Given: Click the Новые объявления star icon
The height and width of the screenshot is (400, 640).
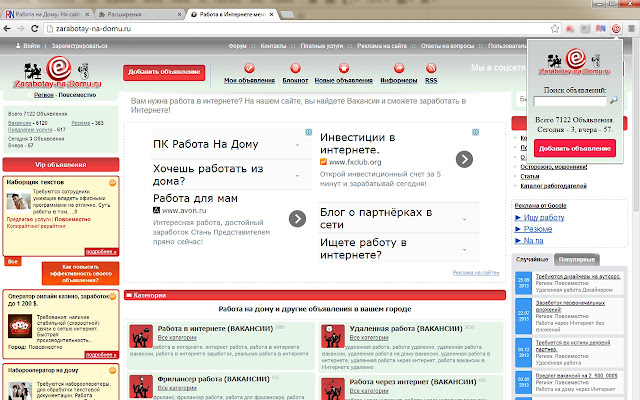Looking at the screenshot, I should 344,68.
